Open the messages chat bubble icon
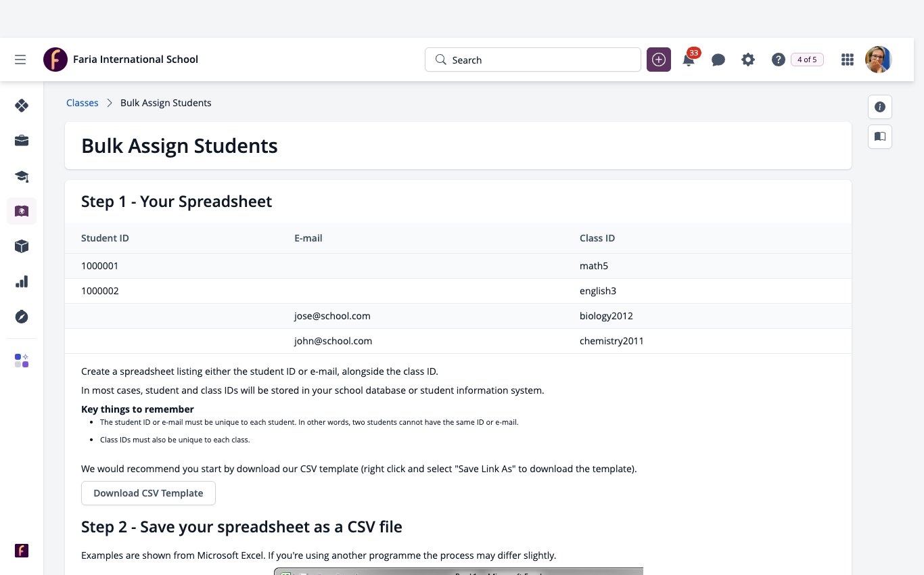 (x=718, y=60)
